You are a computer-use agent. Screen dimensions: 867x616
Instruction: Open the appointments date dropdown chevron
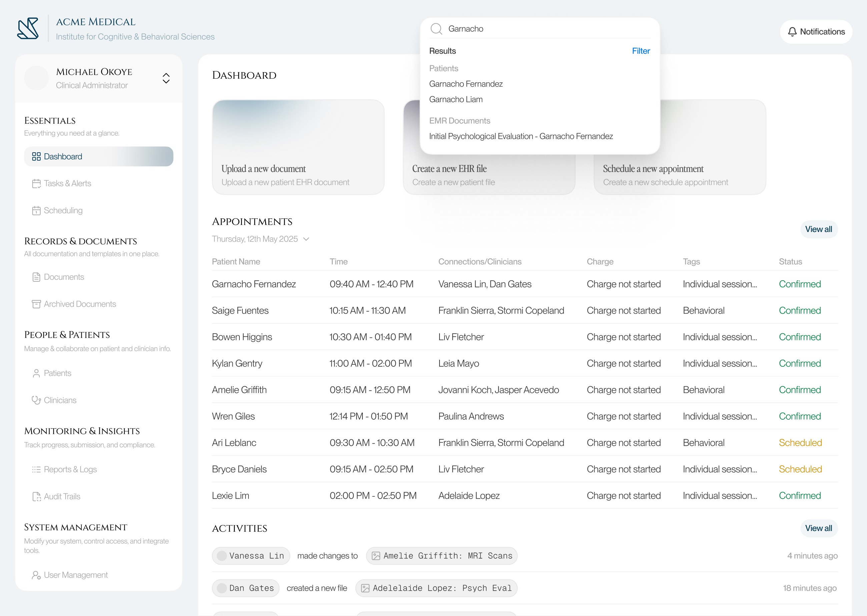tap(306, 239)
